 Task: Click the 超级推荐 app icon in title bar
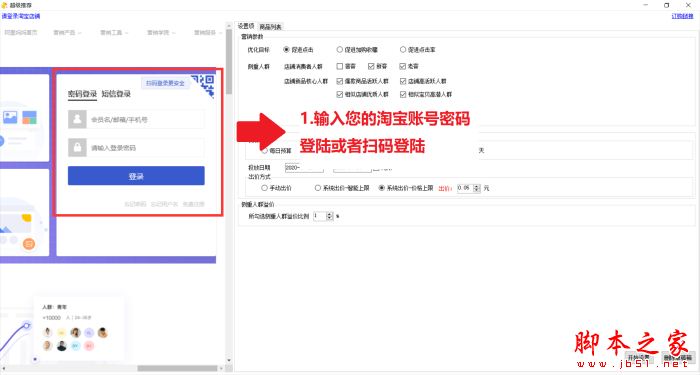click(4, 5)
